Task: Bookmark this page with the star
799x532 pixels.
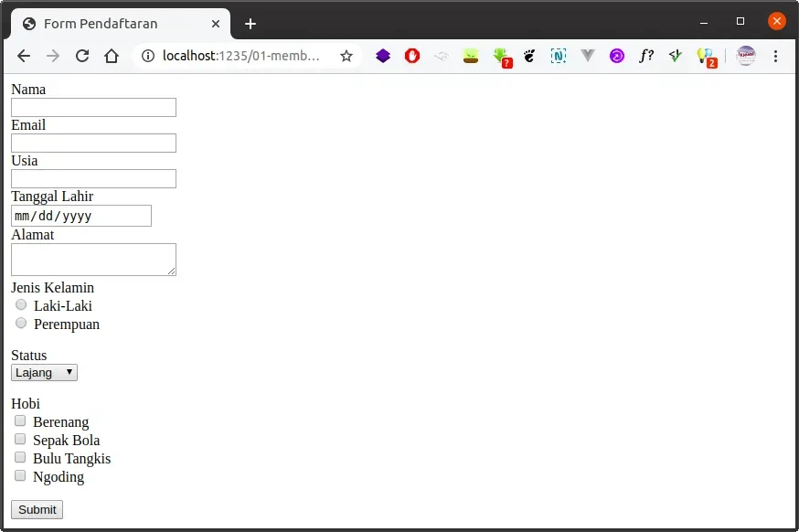Action: (x=346, y=56)
